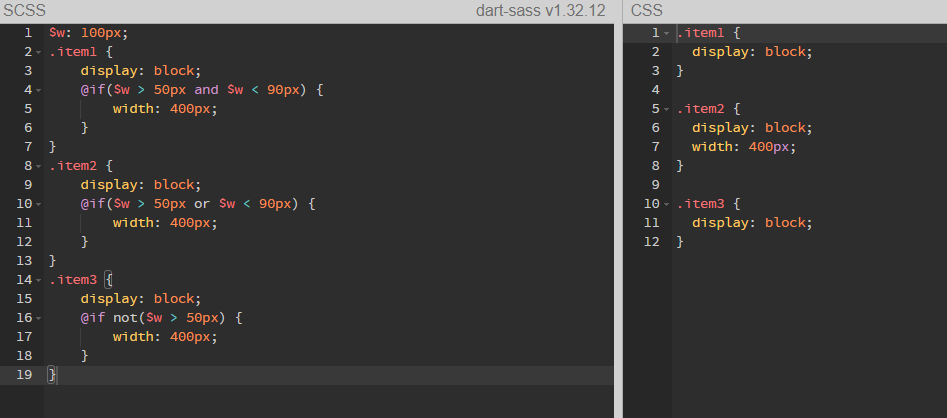Fold .item1 rule in CSS output line 1

pos(667,33)
